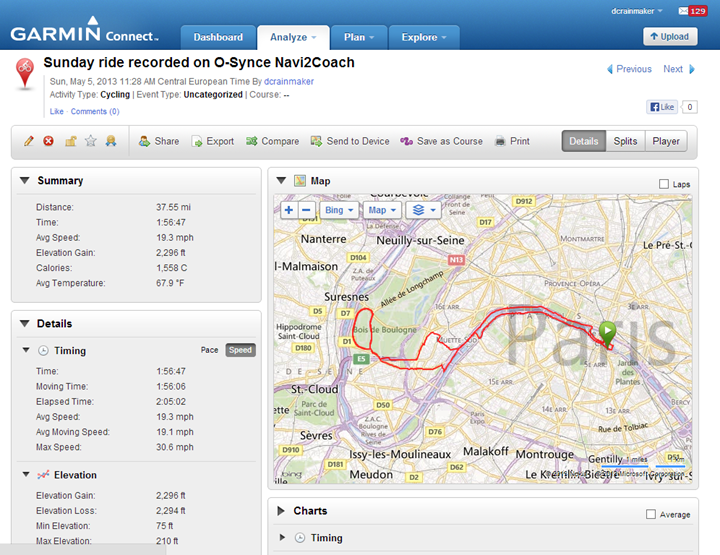Click the 30.6 mph max speed value

[174, 447]
